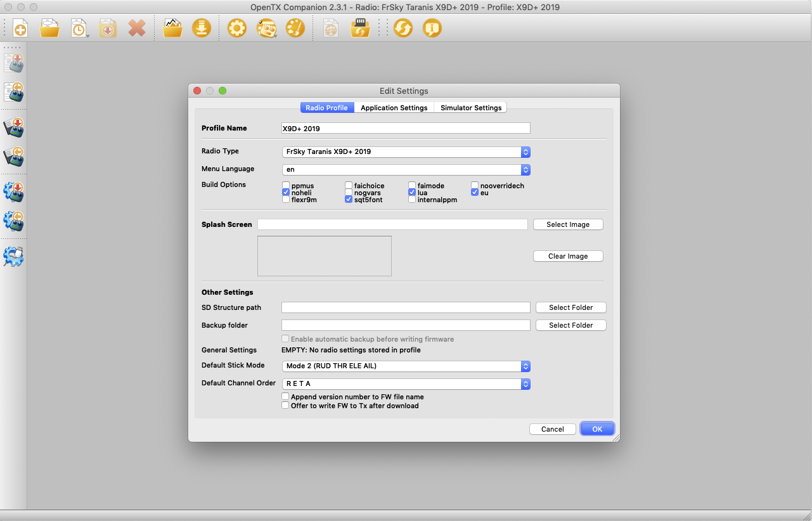The height and width of the screenshot is (521, 812).
Task: Confirm settings with the OK button
Action: (x=597, y=429)
